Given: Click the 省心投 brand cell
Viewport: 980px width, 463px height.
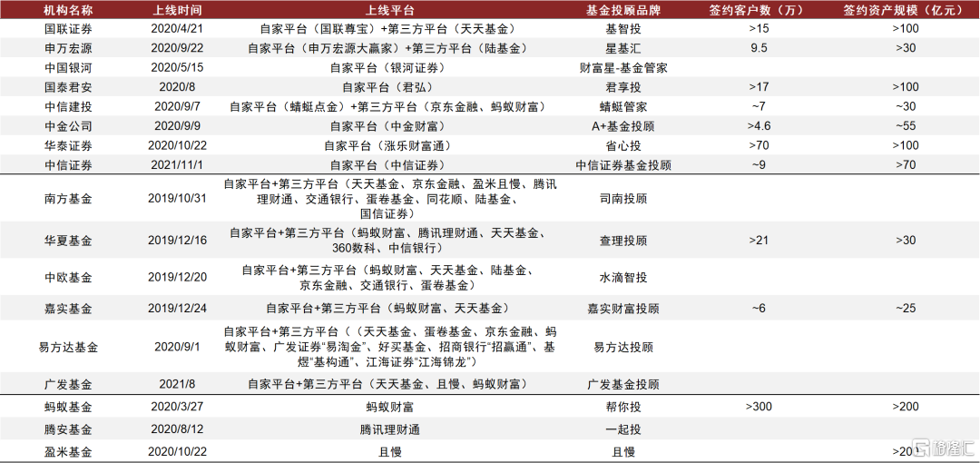Looking at the screenshot, I should click(623, 145).
